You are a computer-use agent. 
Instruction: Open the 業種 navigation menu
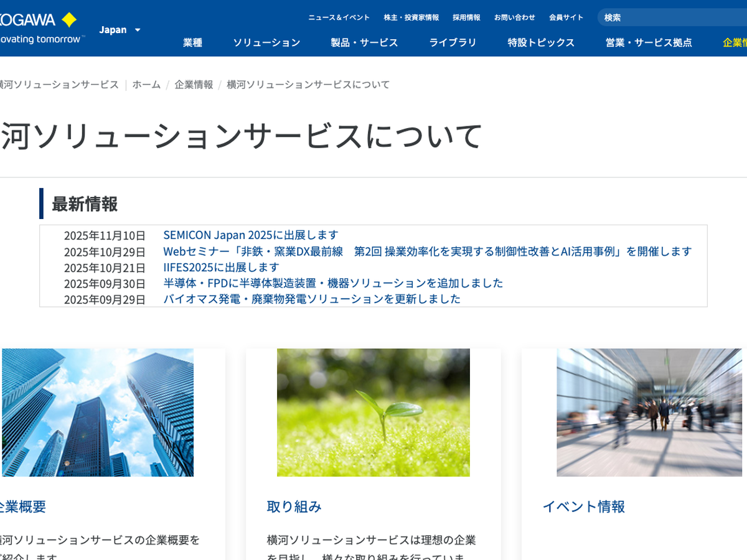192,42
